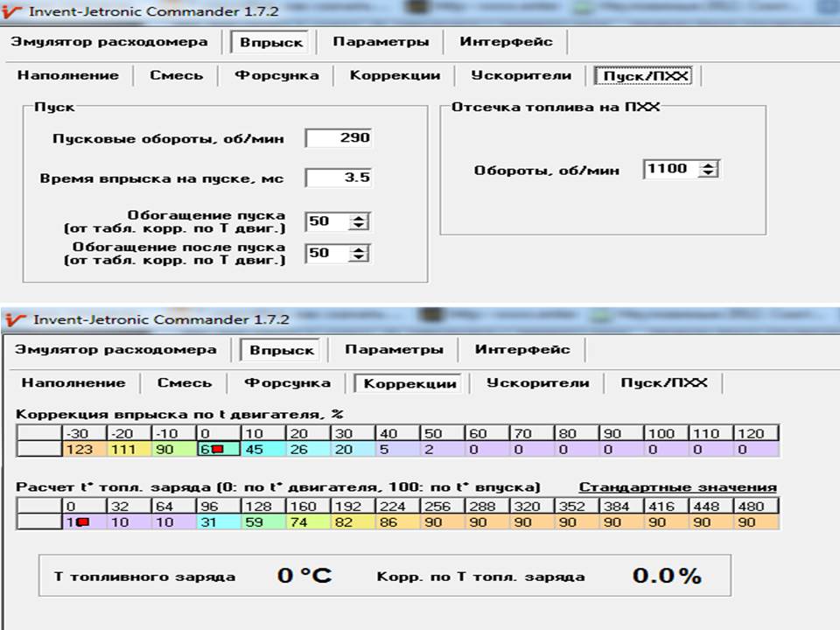This screenshot has height=630, width=840.
Task: Open Эмулятор расходомера tab in upper window
Action: (109, 42)
